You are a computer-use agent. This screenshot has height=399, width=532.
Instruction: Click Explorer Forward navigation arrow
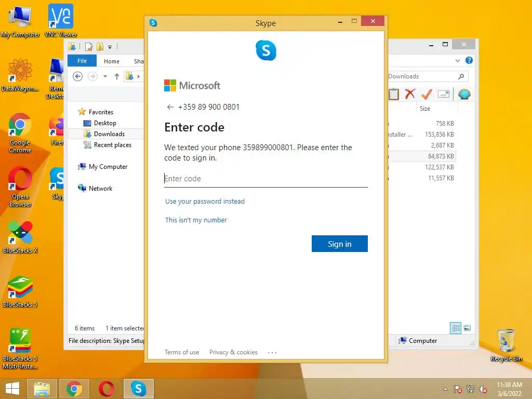92,76
